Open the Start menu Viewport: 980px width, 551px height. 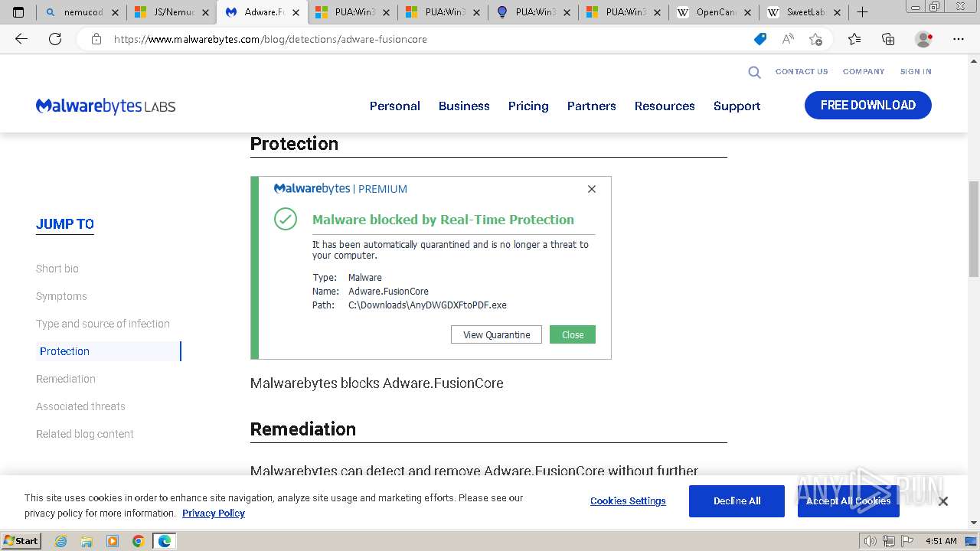(x=21, y=541)
